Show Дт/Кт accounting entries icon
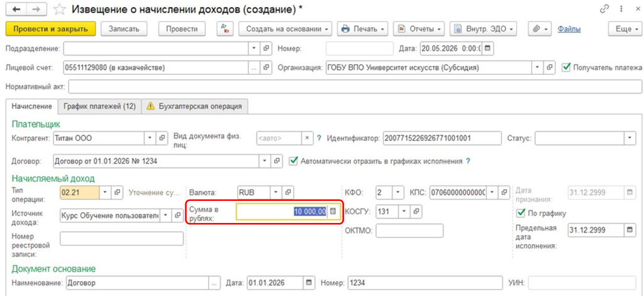 (x=225, y=29)
